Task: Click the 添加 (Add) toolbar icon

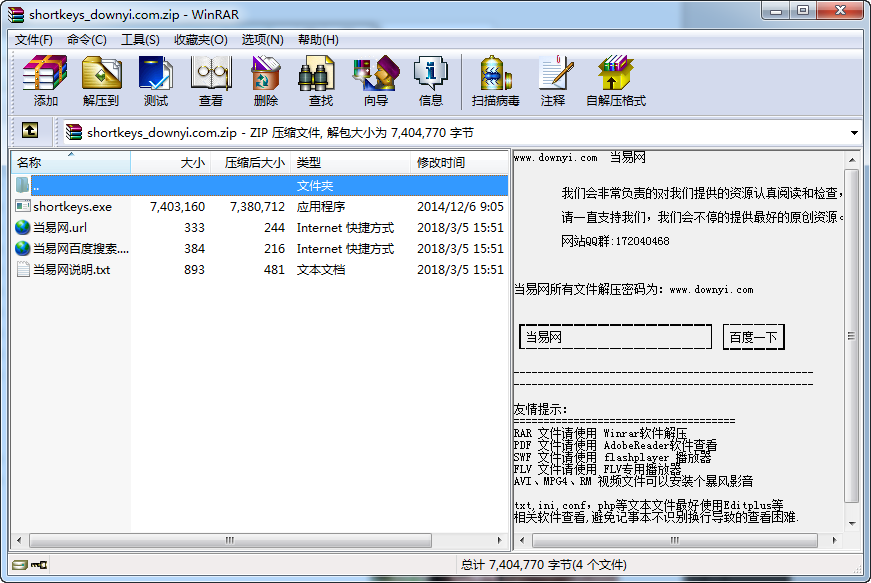Action: pos(44,80)
